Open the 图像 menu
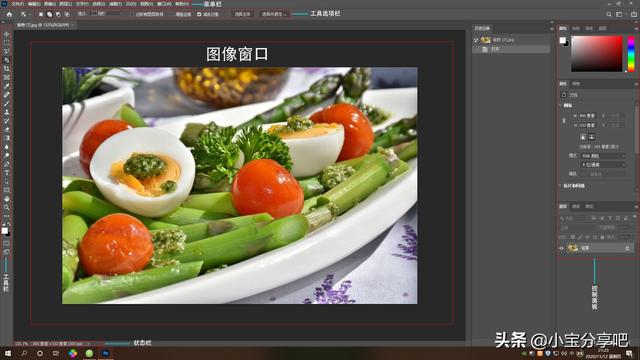This screenshot has height=360, width=640. click(x=50, y=4)
